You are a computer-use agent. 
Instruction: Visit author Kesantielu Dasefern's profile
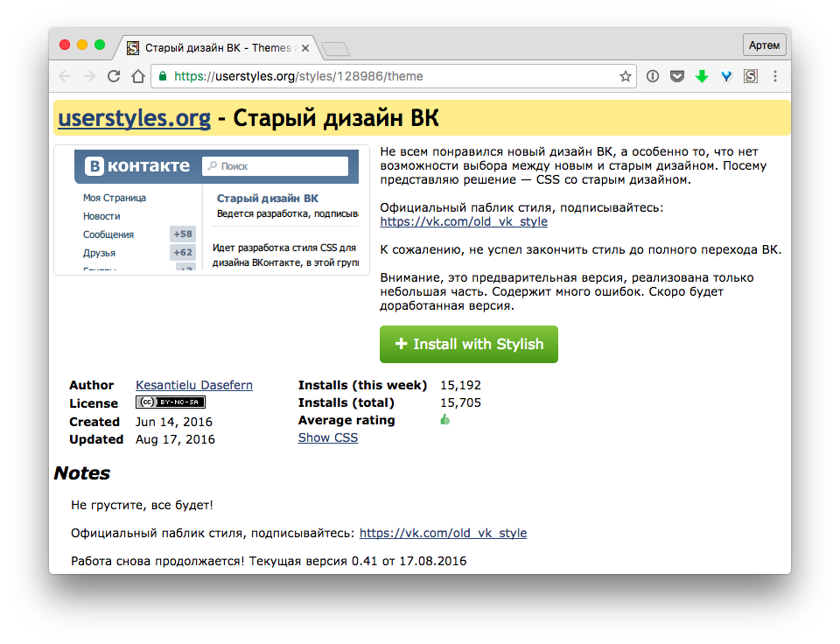[193, 385]
